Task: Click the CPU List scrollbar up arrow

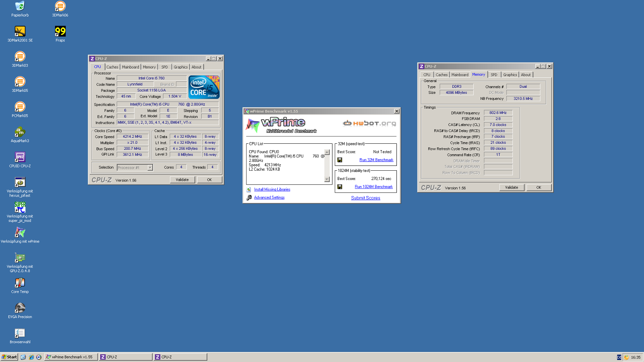Action: point(327,152)
